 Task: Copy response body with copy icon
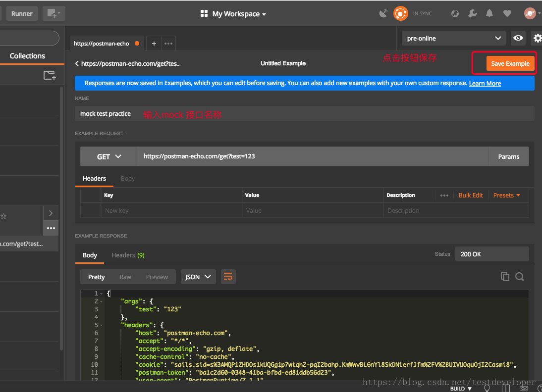pos(505,277)
